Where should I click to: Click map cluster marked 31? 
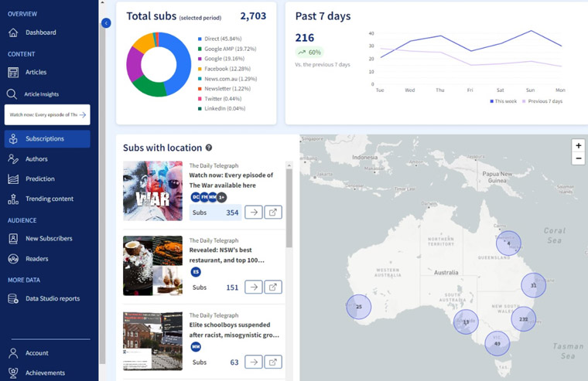pyautogui.click(x=533, y=285)
